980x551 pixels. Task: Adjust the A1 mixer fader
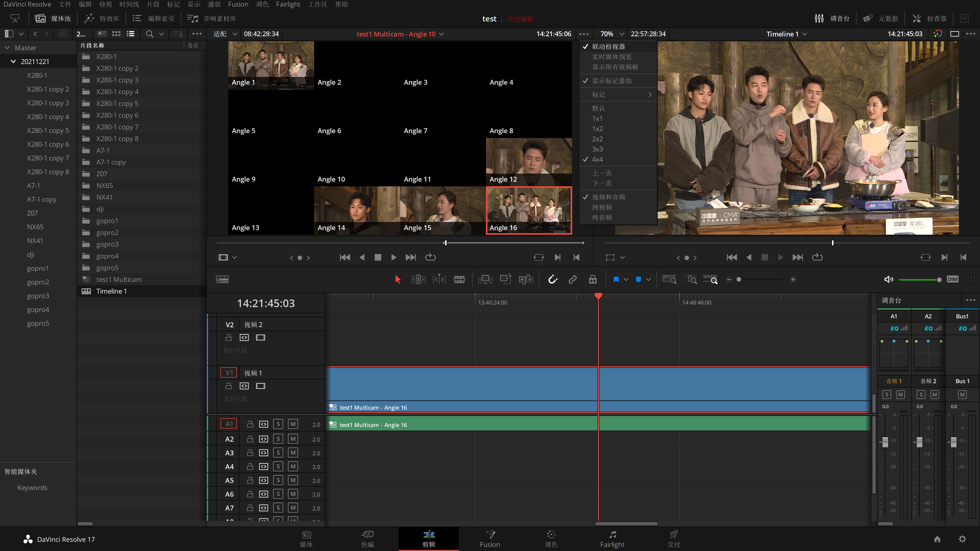[x=885, y=442]
